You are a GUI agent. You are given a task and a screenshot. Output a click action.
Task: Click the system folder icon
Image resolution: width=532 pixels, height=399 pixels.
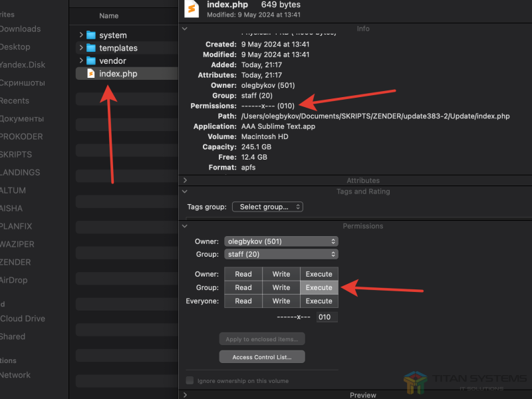tap(91, 35)
